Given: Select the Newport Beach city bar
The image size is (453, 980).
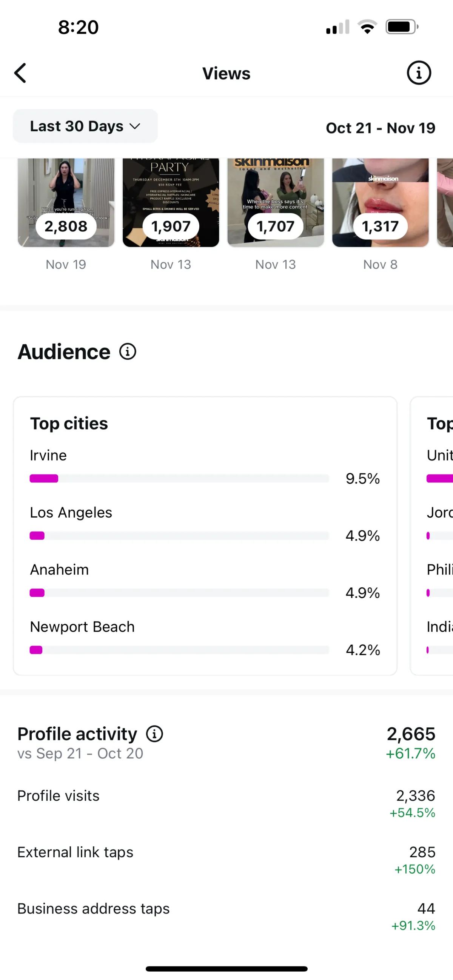Looking at the screenshot, I should [x=179, y=650].
